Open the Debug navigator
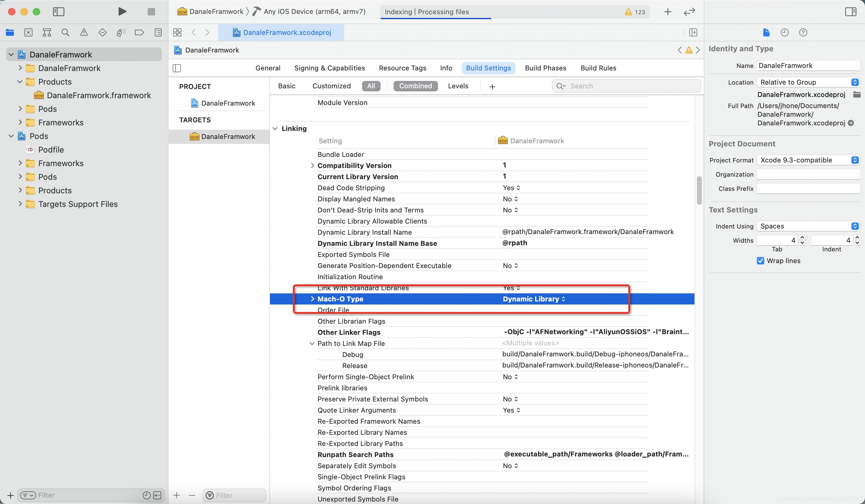865x504 pixels. [121, 33]
